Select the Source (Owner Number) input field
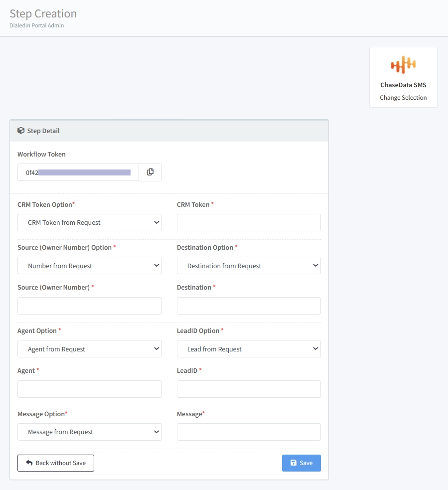 point(89,306)
